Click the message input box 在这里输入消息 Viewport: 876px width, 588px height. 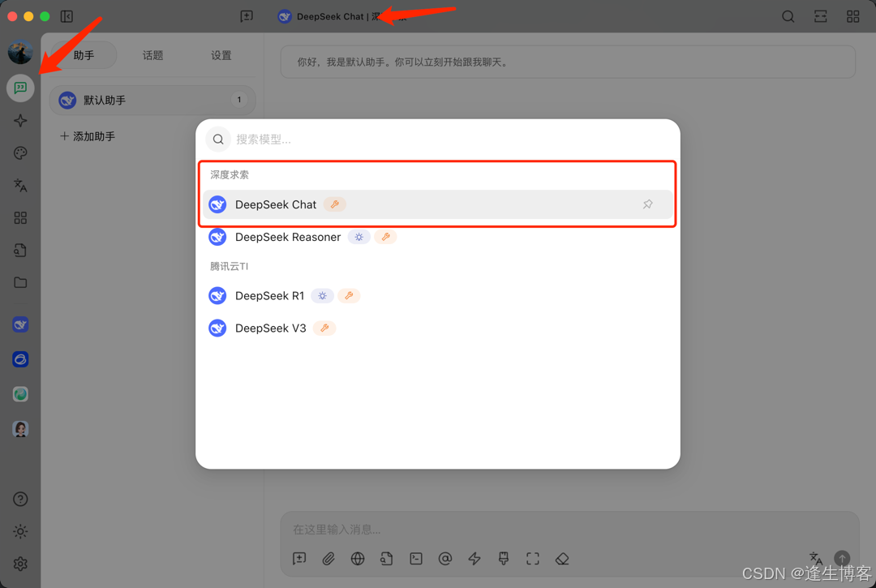pyautogui.click(x=569, y=529)
